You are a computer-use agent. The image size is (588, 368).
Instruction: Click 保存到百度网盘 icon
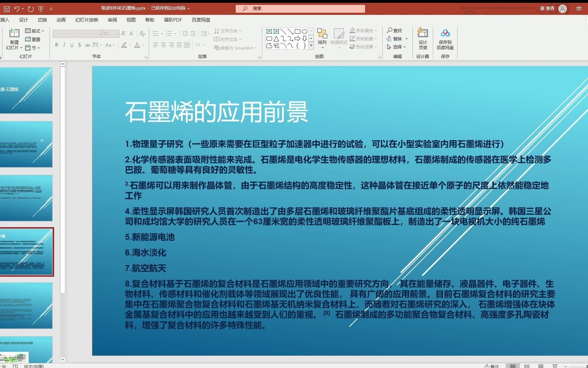[x=445, y=39]
